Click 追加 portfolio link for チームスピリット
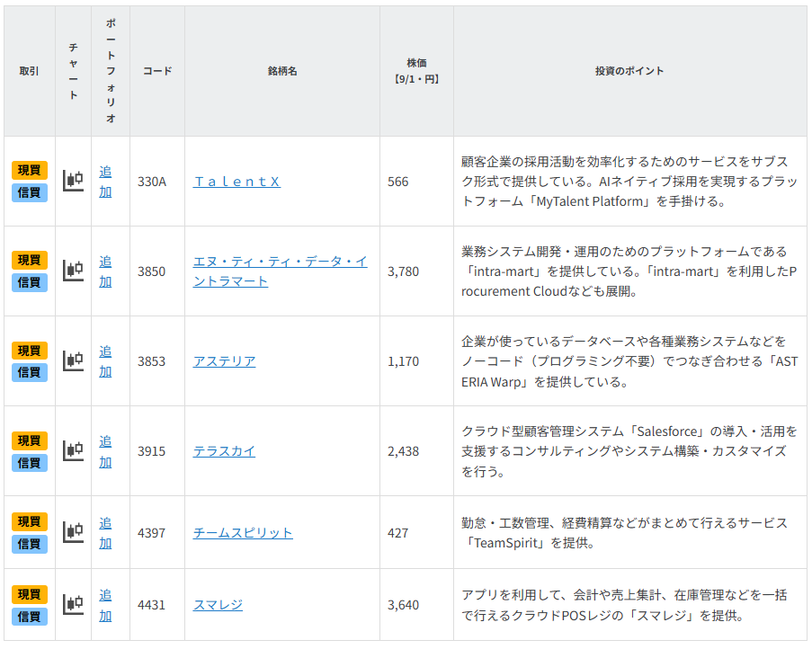This screenshot has width=812, height=649. [x=105, y=533]
